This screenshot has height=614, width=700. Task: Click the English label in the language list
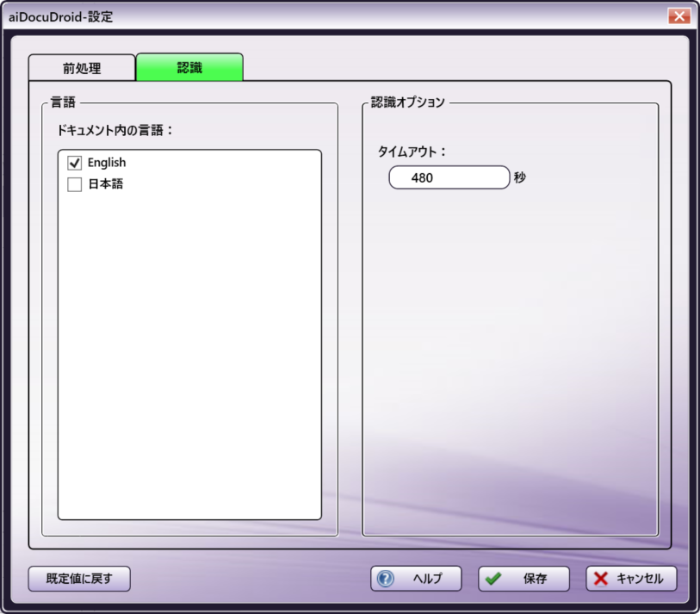tap(107, 163)
